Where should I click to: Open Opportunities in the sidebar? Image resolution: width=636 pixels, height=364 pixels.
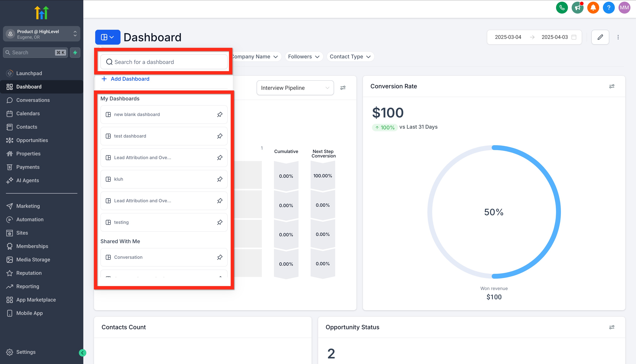pyautogui.click(x=32, y=140)
